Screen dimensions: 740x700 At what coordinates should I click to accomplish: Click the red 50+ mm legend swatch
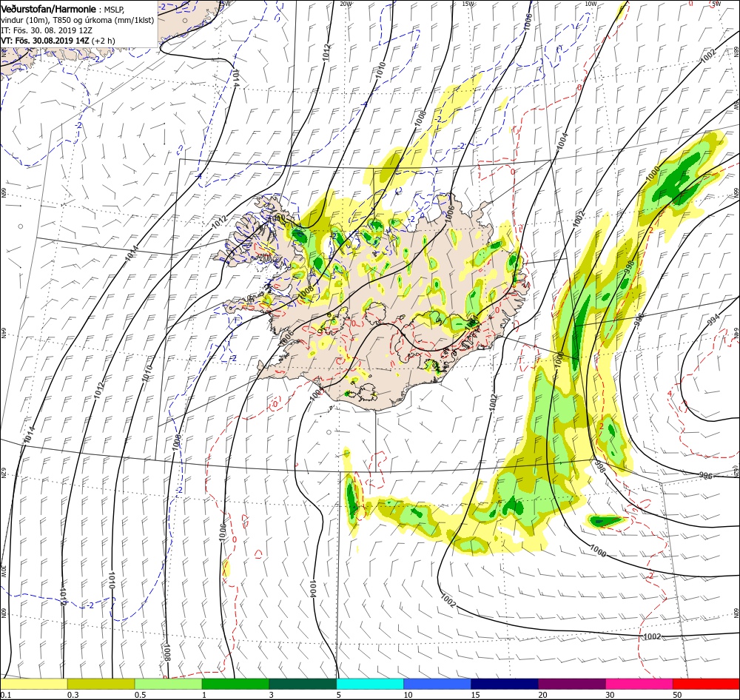click(x=706, y=684)
